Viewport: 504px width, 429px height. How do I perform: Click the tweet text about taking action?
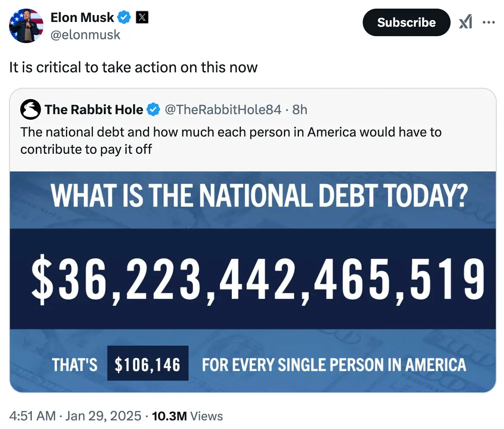[x=133, y=68]
